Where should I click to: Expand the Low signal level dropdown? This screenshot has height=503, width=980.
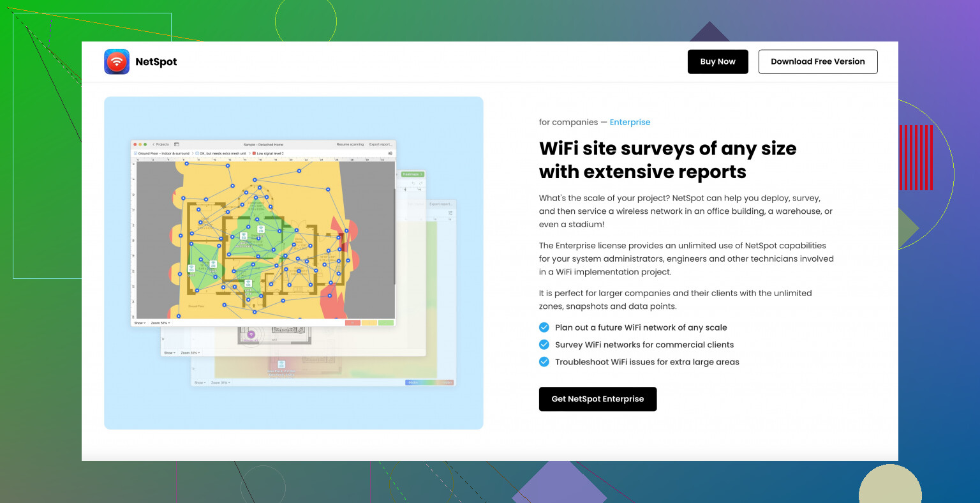click(269, 153)
